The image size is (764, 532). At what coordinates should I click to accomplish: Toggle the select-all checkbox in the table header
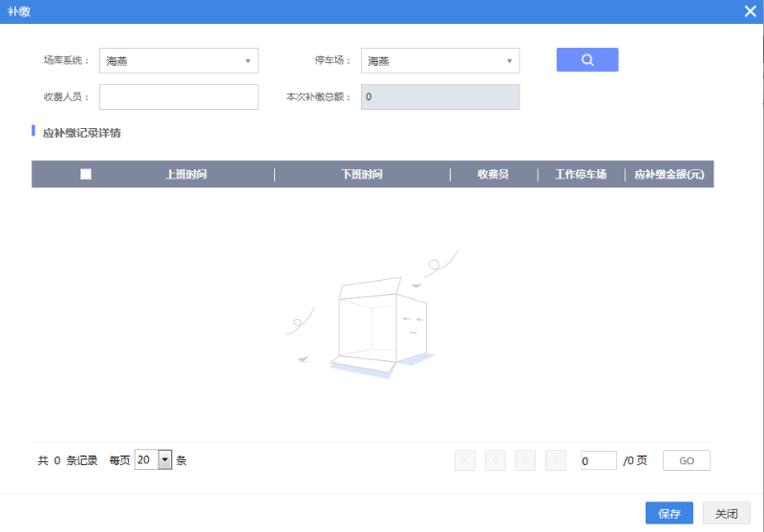[86, 174]
